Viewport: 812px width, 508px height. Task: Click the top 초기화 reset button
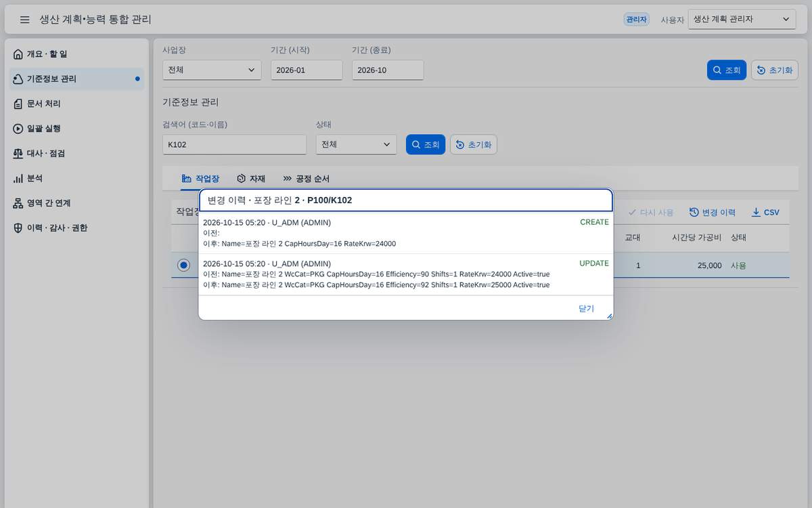pos(775,70)
